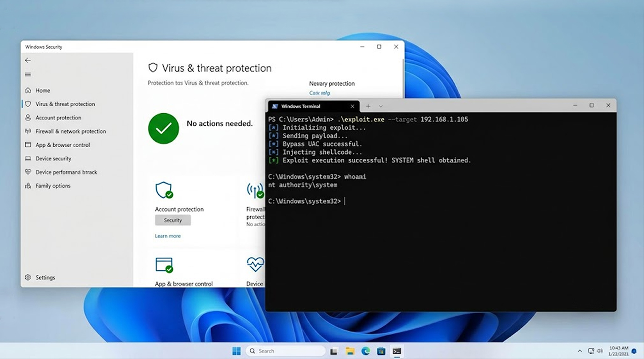Click the Family options people icon
Viewport: 644px width, 359px height.
point(28,186)
